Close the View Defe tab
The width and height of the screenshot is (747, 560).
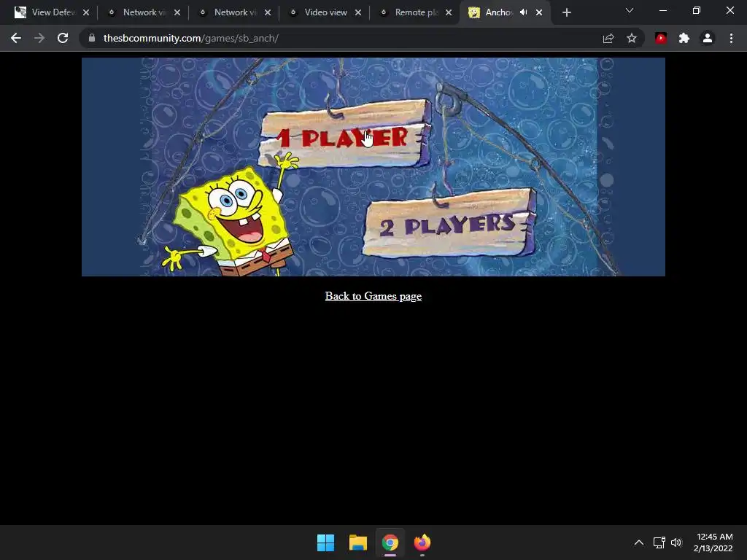click(x=86, y=12)
